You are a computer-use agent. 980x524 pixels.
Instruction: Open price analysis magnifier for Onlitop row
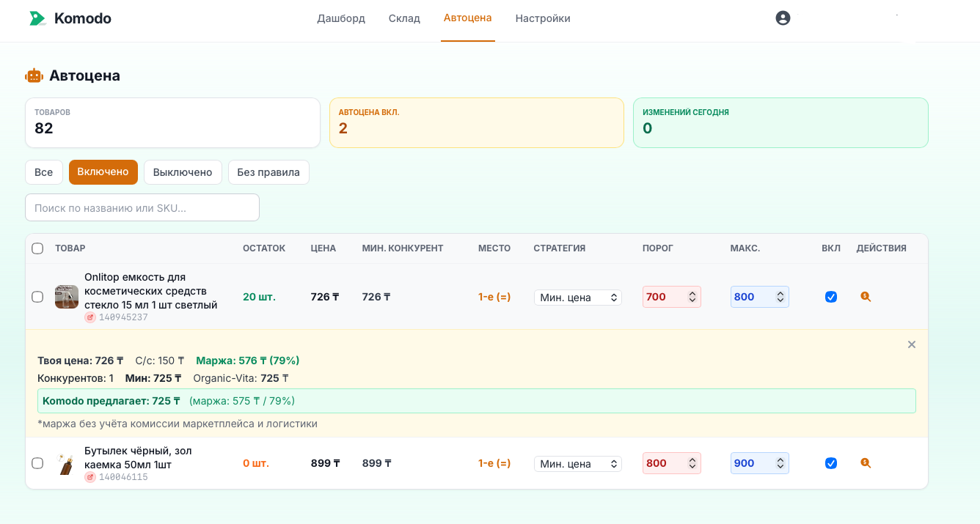866,297
